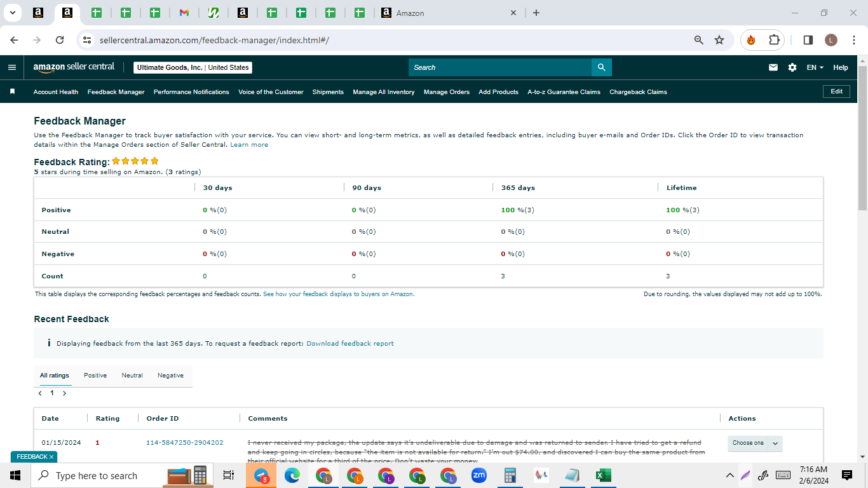Open Performance Notifications menu item
The height and width of the screenshot is (488, 868).
click(x=191, y=91)
